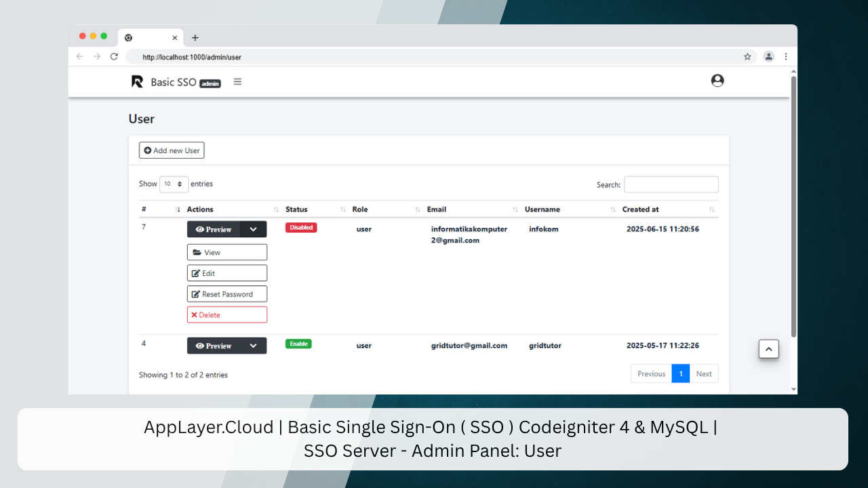Reload the page
The width and height of the screenshot is (868, 488).
(114, 57)
